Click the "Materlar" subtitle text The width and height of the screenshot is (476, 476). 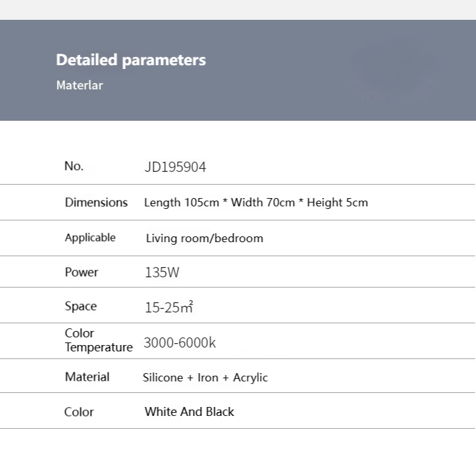[x=79, y=85]
